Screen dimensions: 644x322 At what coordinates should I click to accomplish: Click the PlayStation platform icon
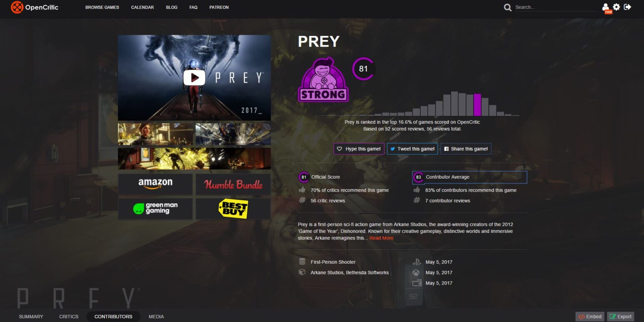click(x=417, y=262)
